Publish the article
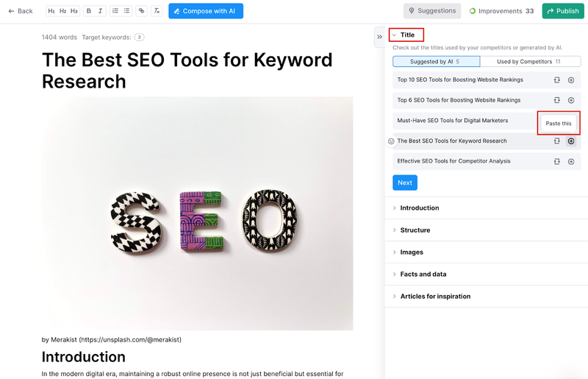Image resolution: width=588 pixels, height=379 pixels. (x=563, y=11)
